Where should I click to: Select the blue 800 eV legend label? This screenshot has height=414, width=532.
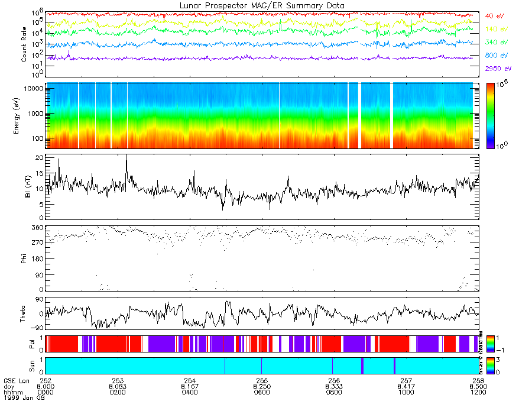pos(496,56)
